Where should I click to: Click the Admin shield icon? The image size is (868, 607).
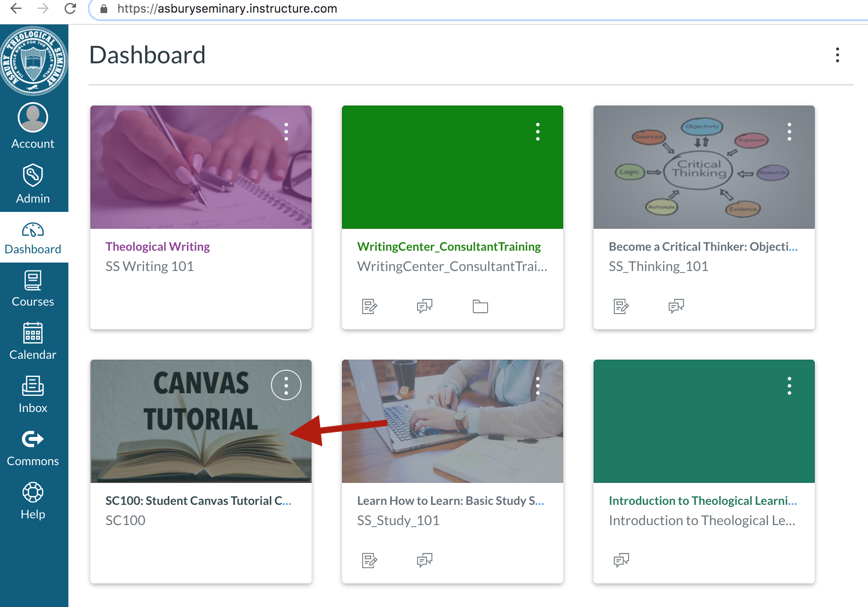[x=33, y=175]
